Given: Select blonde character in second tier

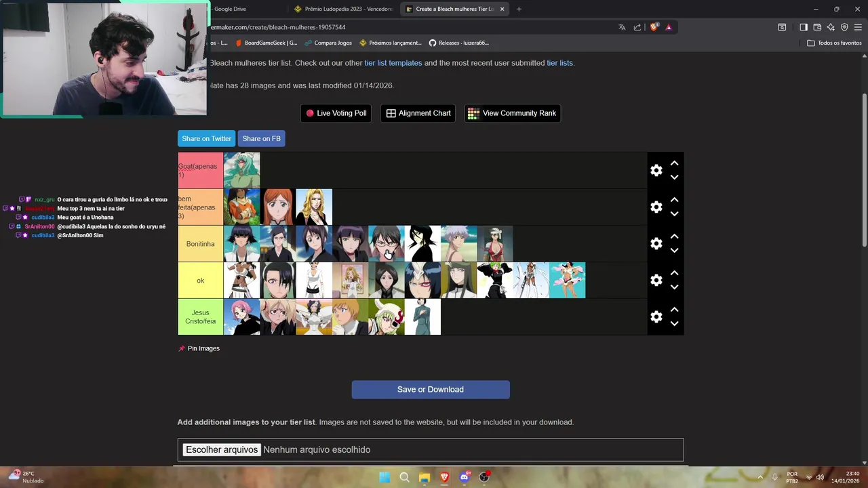Looking at the screenshot, I should (x=314, y=207).
